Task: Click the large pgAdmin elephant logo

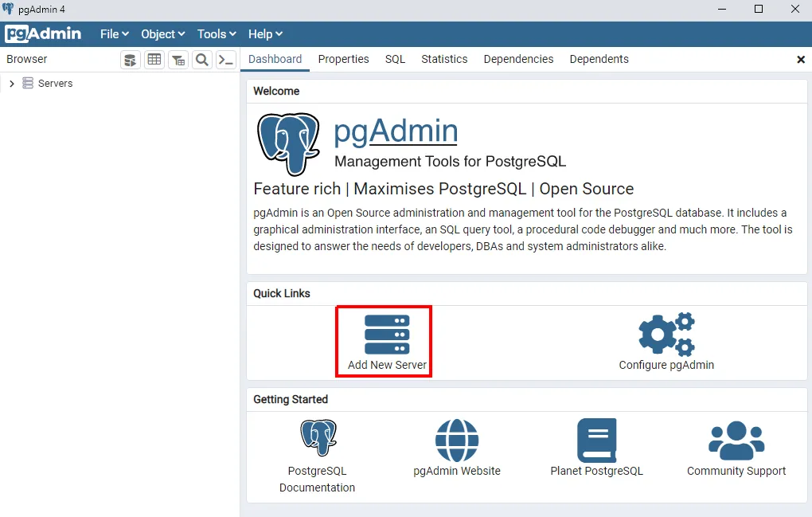Action: tap(288, 144)
